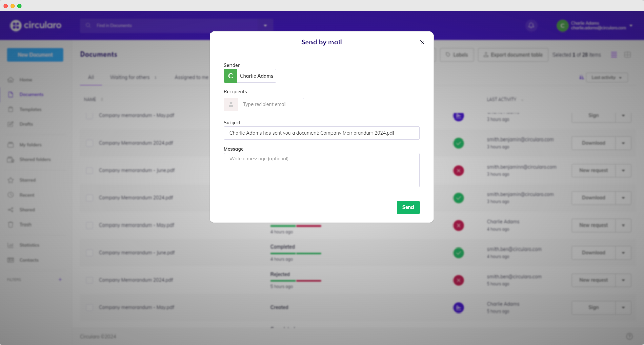Click the Subject text field
This screenshot has height=345, width=644.
point(321,133)
